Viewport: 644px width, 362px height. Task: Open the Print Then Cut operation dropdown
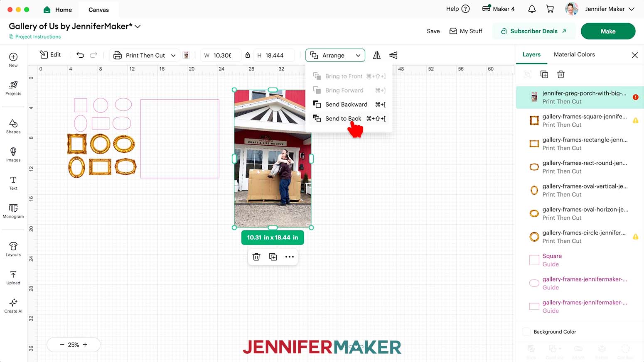[x=145, y=55]
